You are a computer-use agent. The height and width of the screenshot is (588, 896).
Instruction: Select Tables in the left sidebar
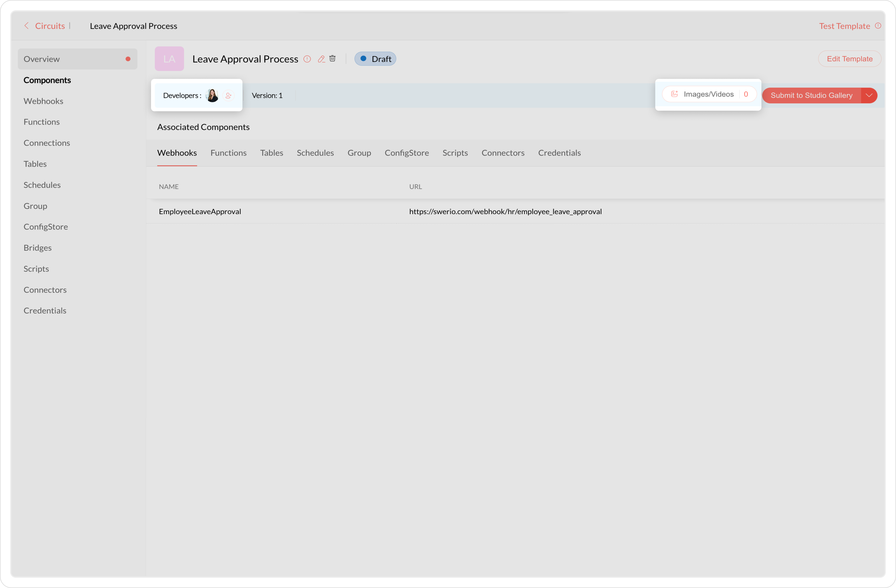click(x=35, y=164)
